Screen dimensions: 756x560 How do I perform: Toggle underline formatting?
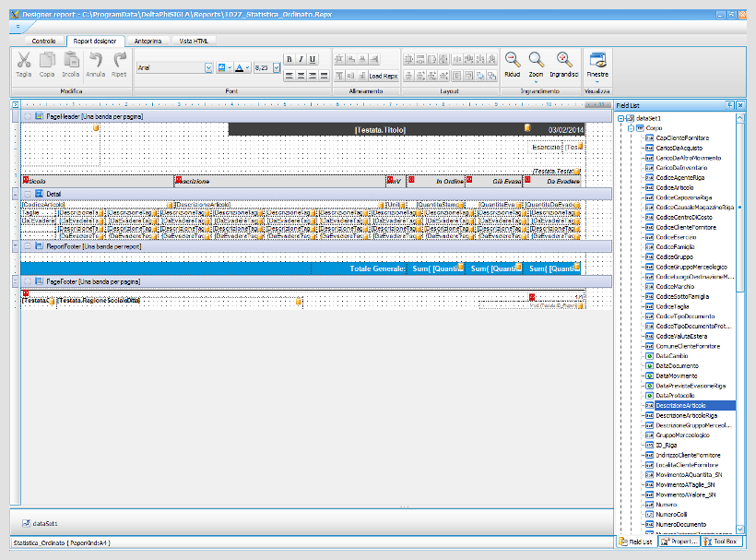313,59
